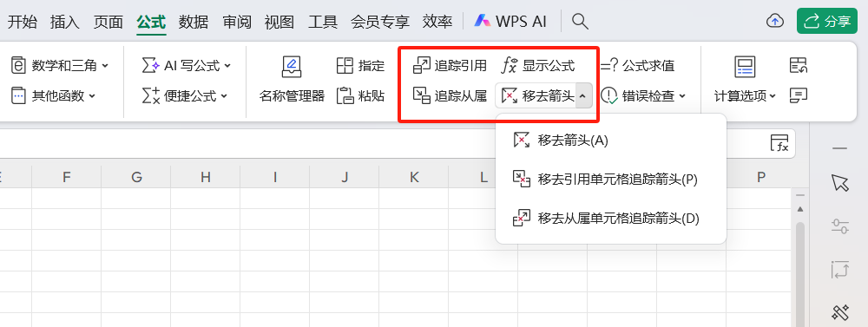Launch WPS AI
Viewport: 868px width, 327px height.
(x=510, y=22)
